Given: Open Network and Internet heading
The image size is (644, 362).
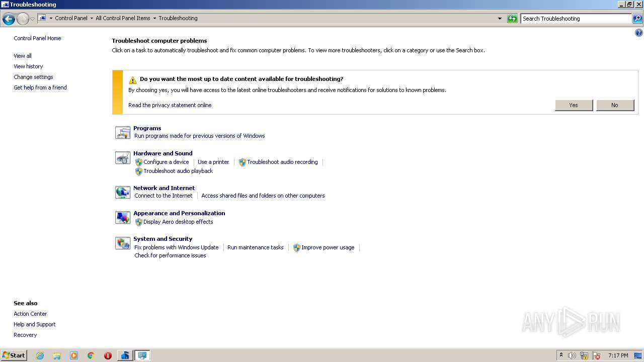Looking at the screenshot, I should coord(164,188).
